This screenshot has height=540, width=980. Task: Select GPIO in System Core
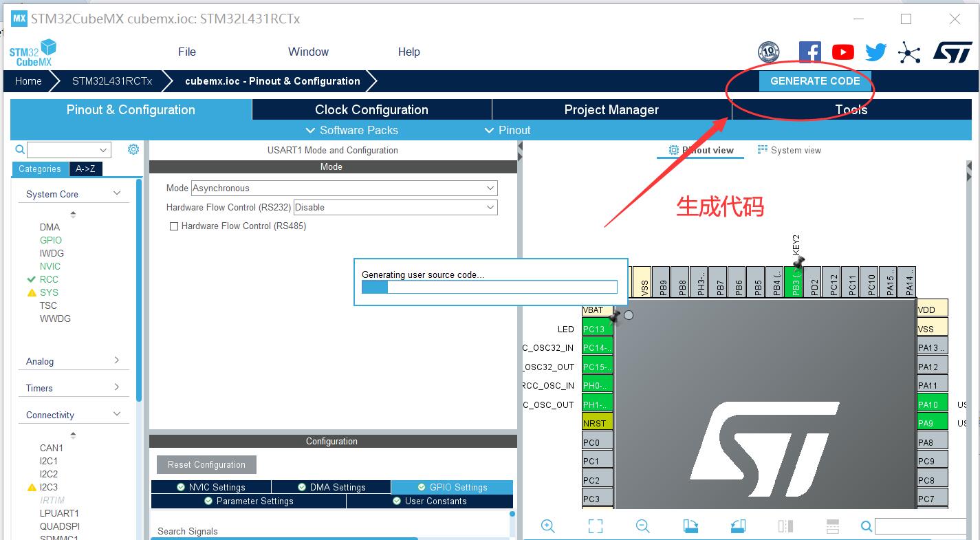coord(51,240)
